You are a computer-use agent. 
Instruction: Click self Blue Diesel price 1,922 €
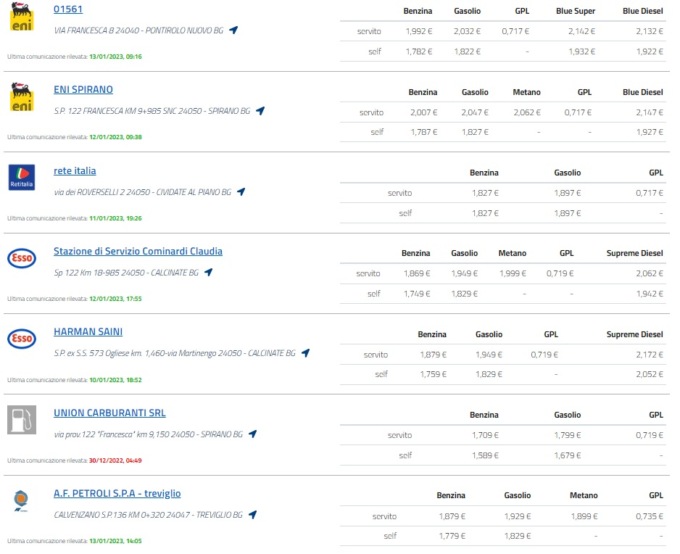click(649, 52)
